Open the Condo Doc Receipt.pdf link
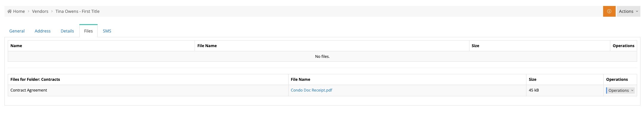The image size is (644, 113). click(311, 90)
